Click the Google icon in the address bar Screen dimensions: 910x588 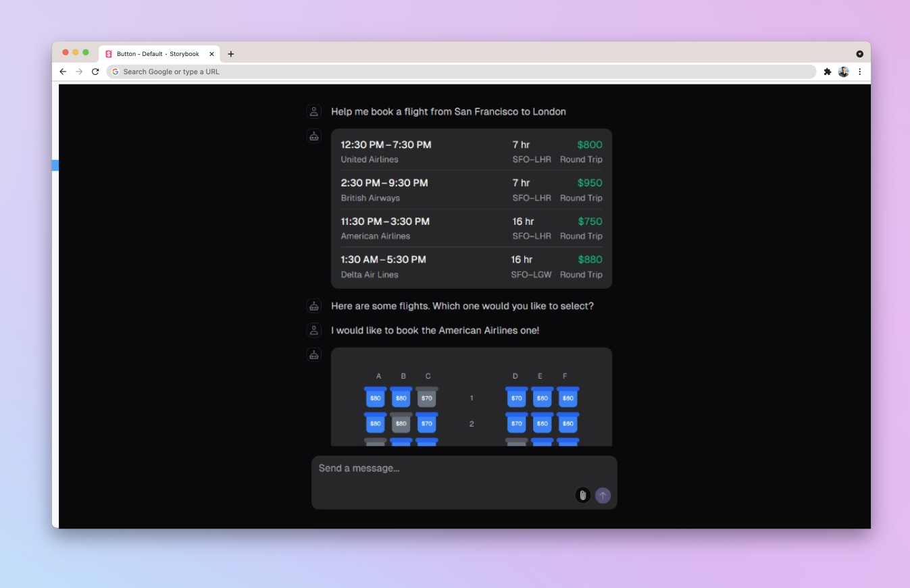click(x=116, y=72)
